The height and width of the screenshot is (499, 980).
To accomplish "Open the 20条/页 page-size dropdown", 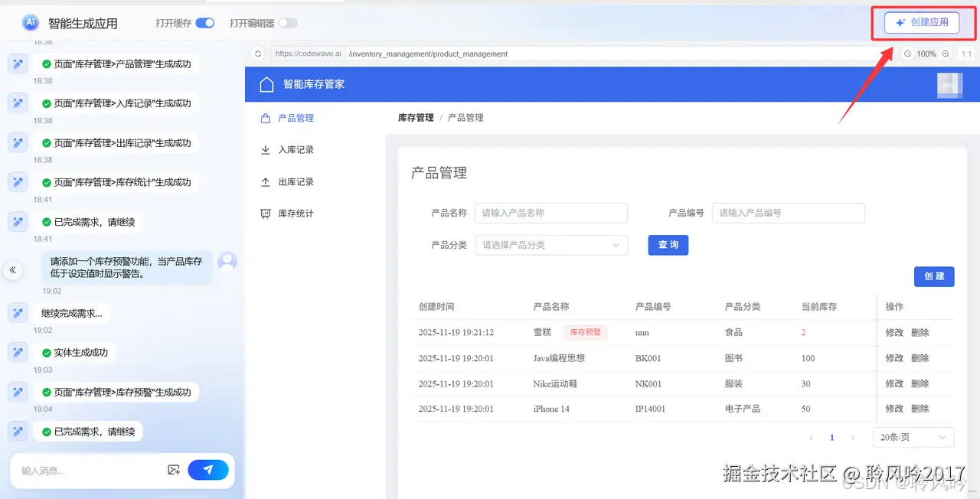I will tap(913, 437).
